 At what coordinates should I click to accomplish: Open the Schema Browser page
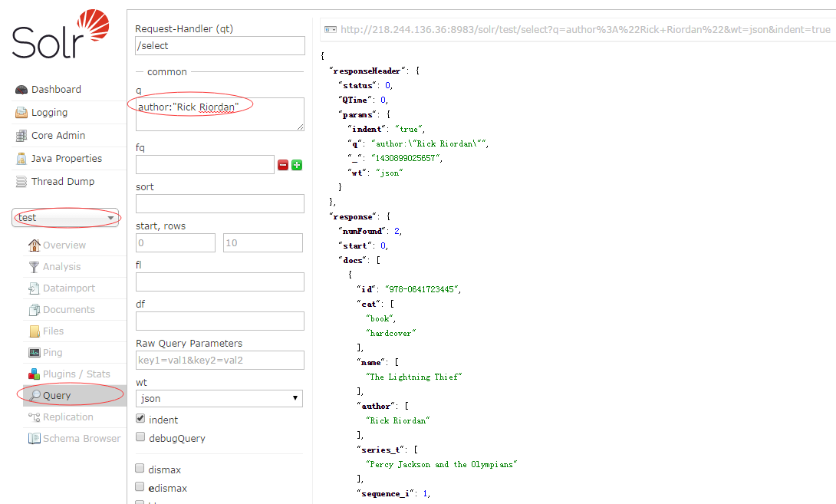coord(81,439)
